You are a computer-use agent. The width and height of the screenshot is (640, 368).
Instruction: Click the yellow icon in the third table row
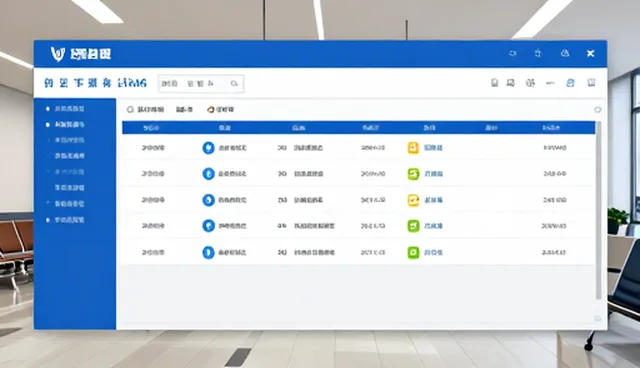pyautogui.click(x=413, y=200)
